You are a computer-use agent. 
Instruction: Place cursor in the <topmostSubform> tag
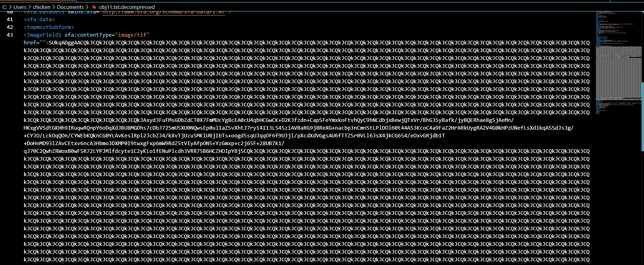coord(49,27)
